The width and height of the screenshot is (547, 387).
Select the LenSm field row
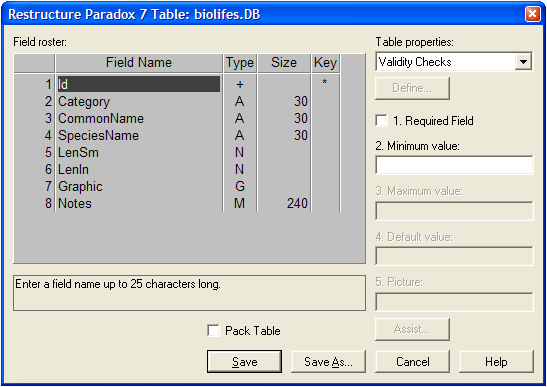click(177, 152)
